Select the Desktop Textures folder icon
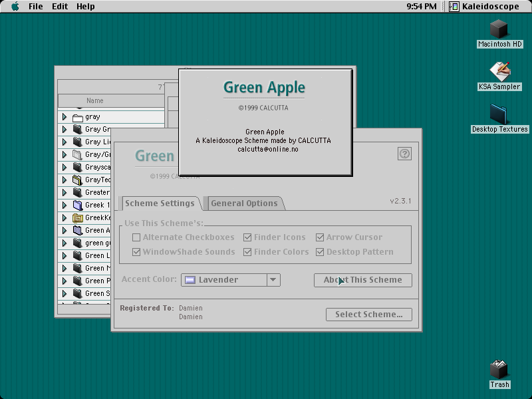The height and width of the screenshot is (399, 532). pyautogui.click(x=499, y=114)
